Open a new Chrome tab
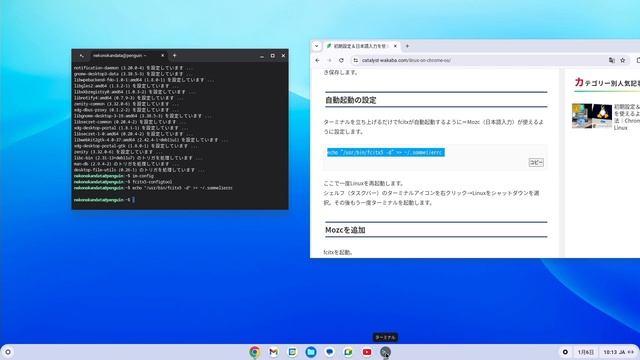This screenshot has width=640, height=360. tap(407, 46)
